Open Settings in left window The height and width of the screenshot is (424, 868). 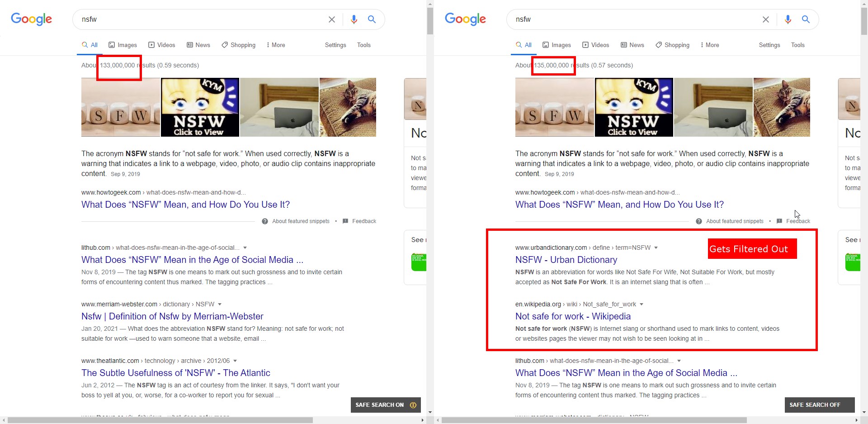[x=335, y=45]
